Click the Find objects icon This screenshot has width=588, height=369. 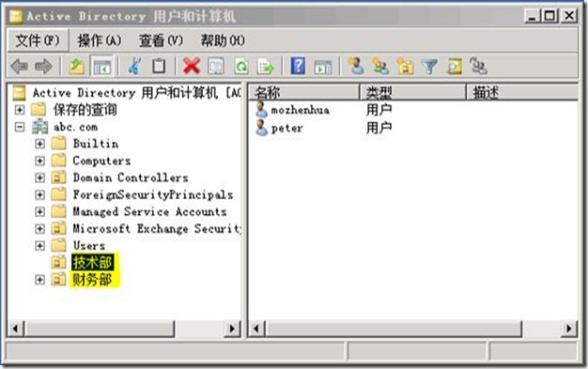click(454, 67)
